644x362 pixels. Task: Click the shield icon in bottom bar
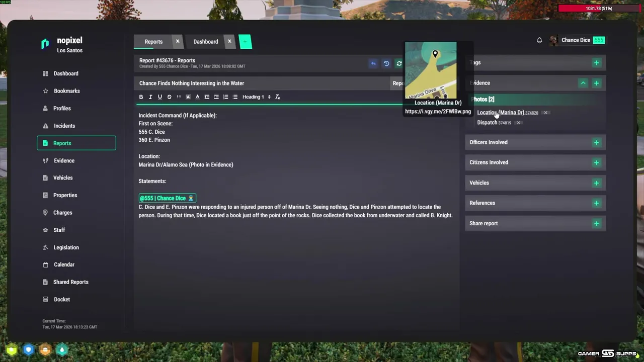(29, 349)
